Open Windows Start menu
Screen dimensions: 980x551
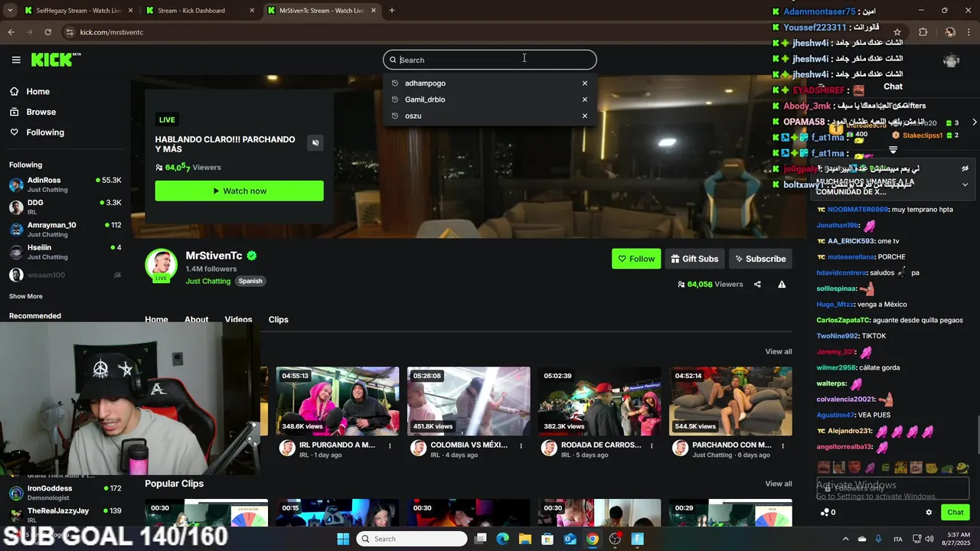click(342, 539)
